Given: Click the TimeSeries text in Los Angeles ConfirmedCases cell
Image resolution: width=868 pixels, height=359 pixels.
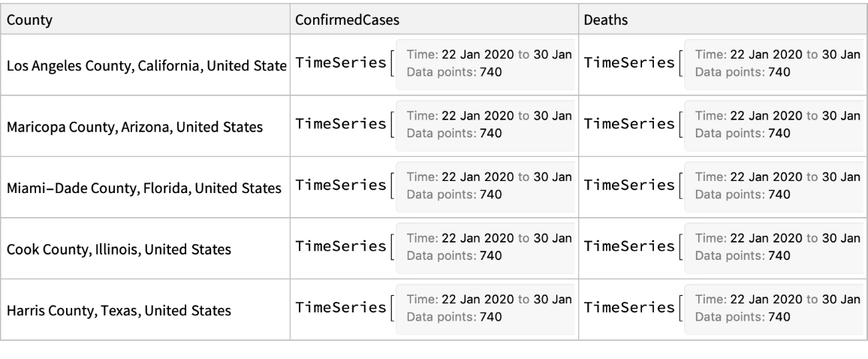Looking at the screenshot, I should point(340,63).
